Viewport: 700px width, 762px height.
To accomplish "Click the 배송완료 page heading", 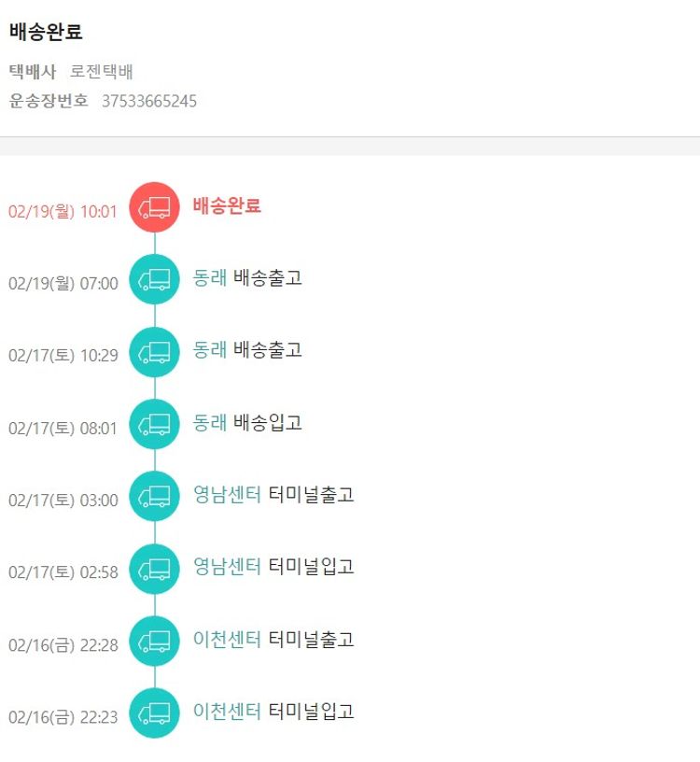I will pos(46,32).
